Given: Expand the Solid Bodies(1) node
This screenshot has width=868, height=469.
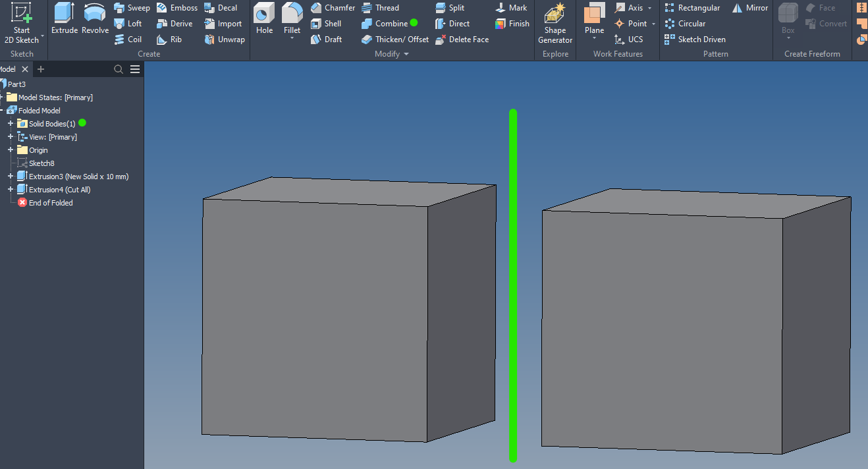Looking at the screenshot, I should [x=11, y=123].
